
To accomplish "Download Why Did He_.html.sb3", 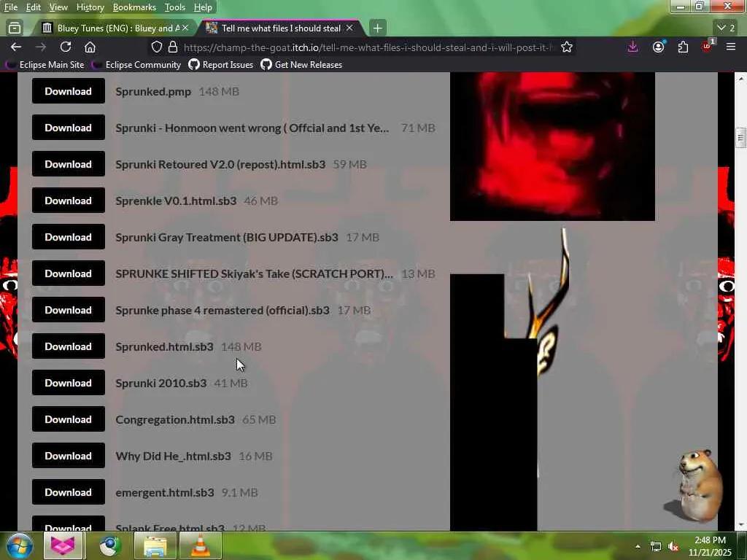I will pos(68,456).
